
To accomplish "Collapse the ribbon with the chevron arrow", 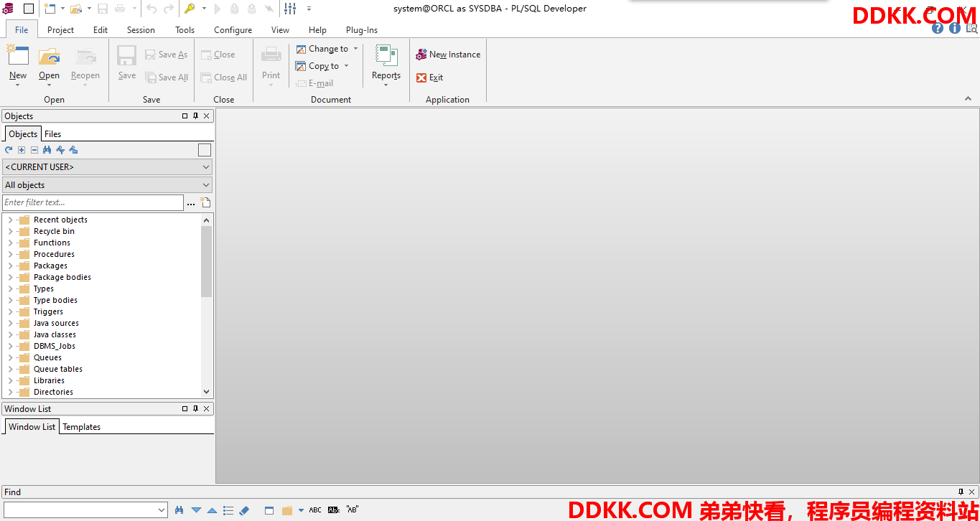I will click(x=969, y=99).
